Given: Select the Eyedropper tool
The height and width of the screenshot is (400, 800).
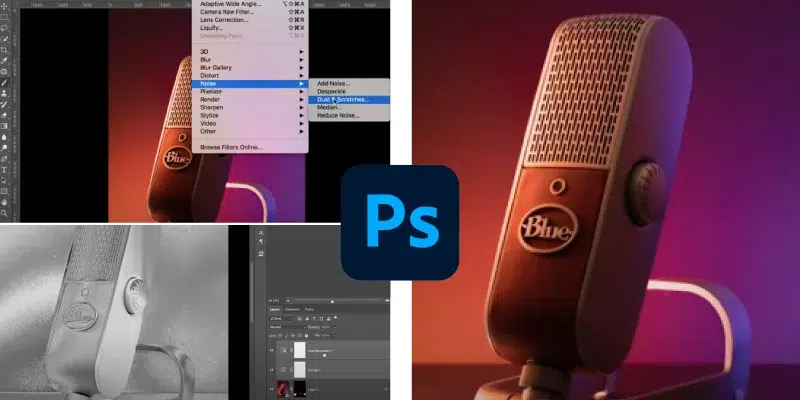Looking at the screenshot, I should tap(5, 60).
